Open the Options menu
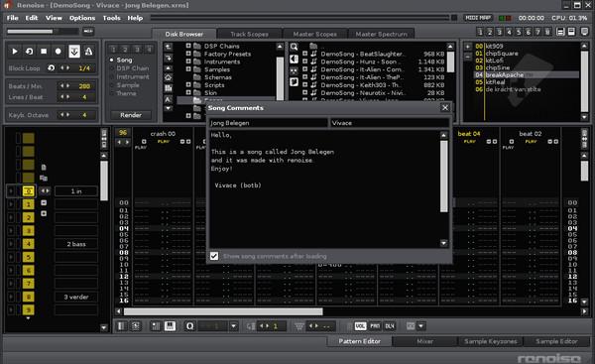 pyautogui.click(x=82, y=18)
